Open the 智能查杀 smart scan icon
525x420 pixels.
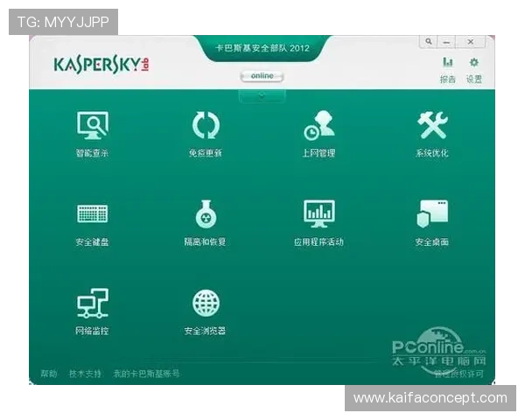[93, 125]
